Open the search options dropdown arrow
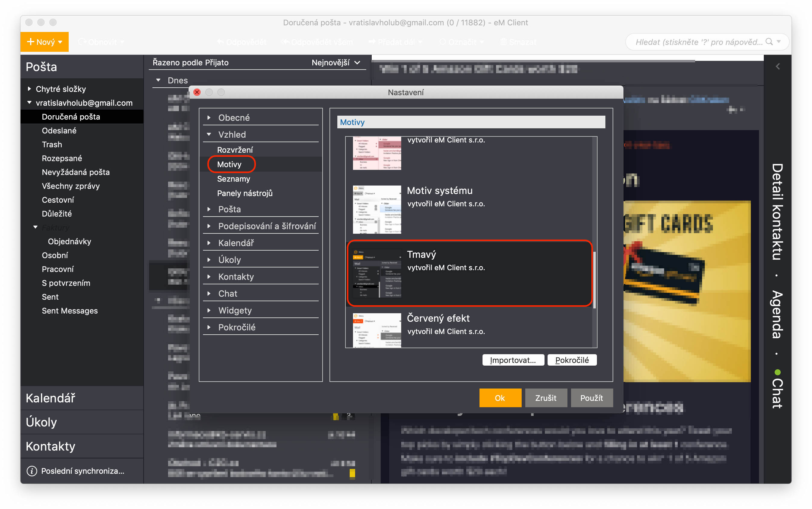This screenshot has height=509, width=812. [x=779, y=42]
